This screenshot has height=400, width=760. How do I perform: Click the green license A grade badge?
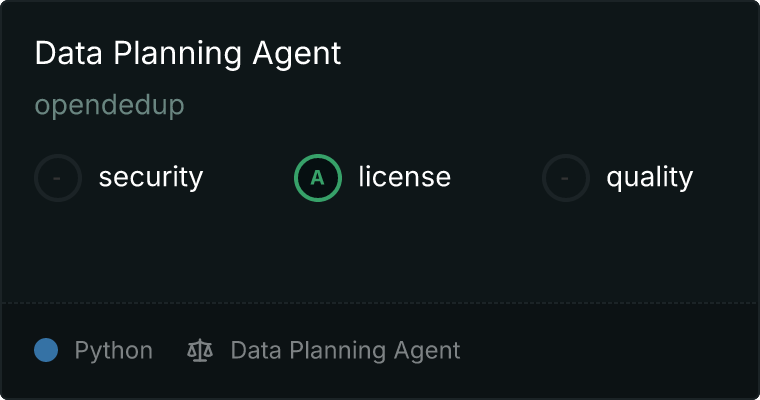(x=318, y=178)
